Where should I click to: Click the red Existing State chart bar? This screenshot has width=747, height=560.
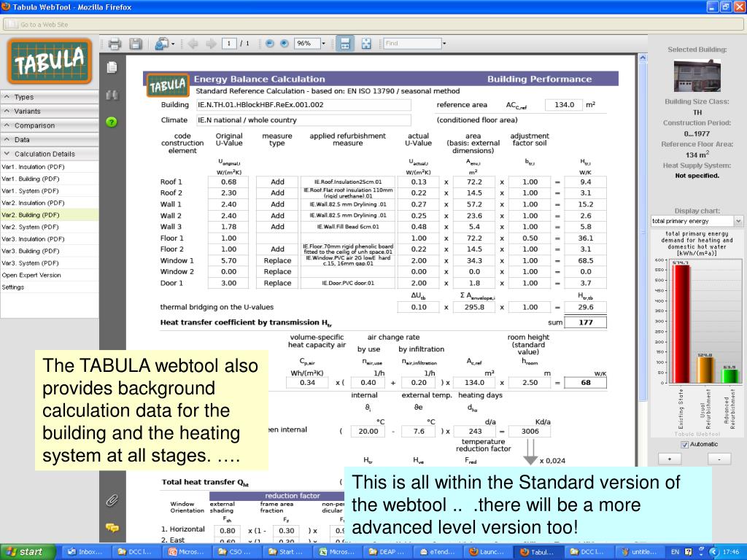pos(681,324)
